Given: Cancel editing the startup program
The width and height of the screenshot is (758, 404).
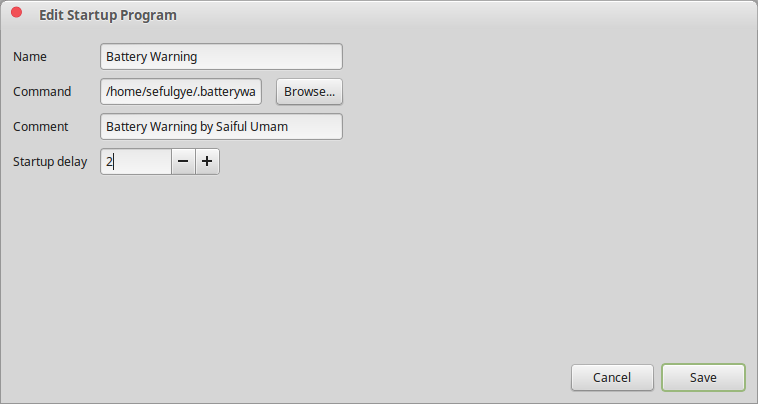Looking at the screenshot, I should click(612, 377).
